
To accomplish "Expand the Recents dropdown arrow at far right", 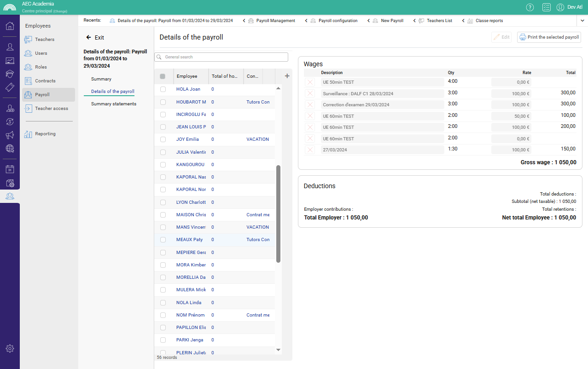I will pyautogui.click(x=582, y=21).
